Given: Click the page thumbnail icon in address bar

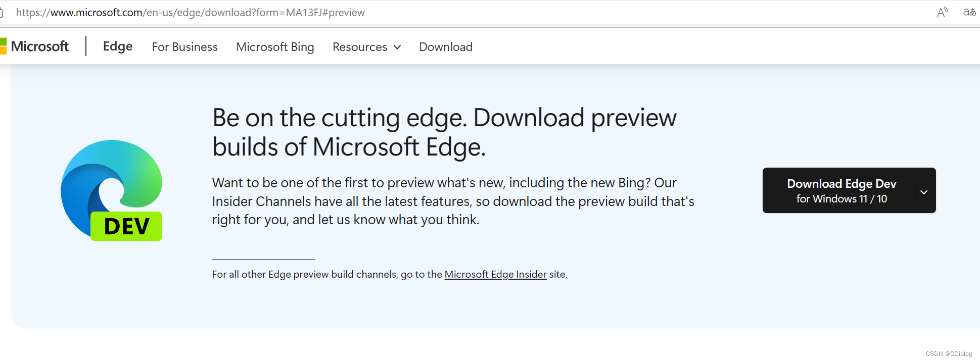Looking at the screenshot, I should click(3, 12).
